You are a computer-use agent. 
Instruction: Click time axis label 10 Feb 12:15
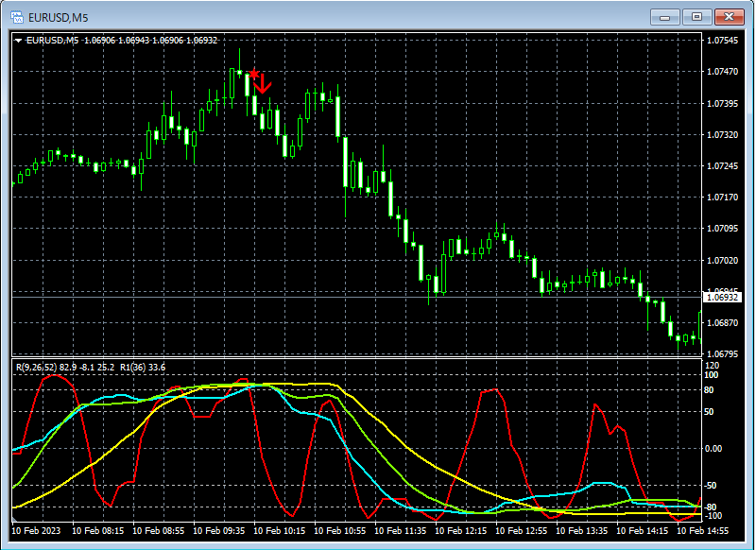pos(461,531)
